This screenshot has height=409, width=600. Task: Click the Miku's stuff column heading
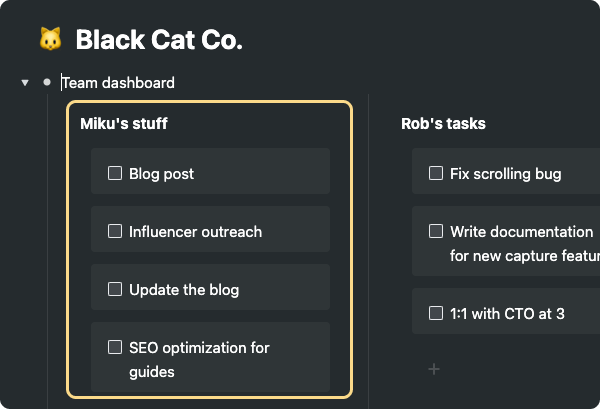point(124,124)
